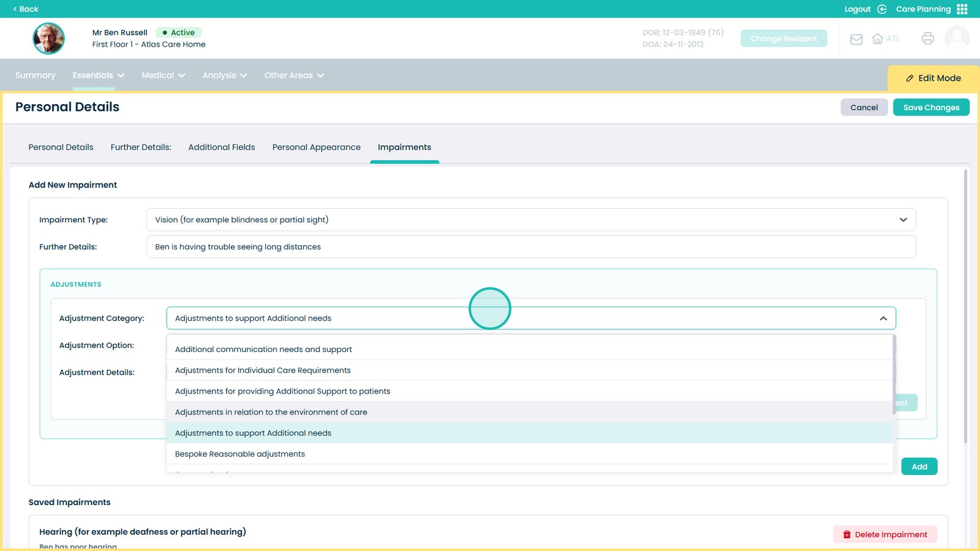980x551 pixels.
Task: Click the Edit Mode pencil button
Action: point(933,78)
